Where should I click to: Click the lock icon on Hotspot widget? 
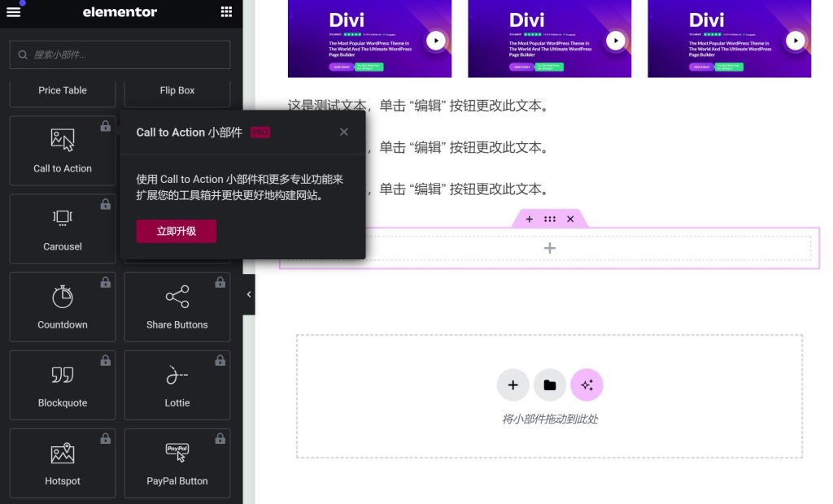pos(106,438)
